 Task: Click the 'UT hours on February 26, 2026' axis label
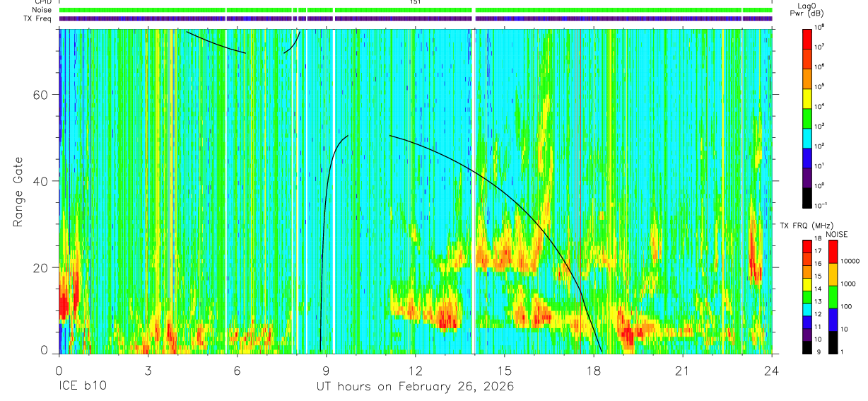coord(414,387)
